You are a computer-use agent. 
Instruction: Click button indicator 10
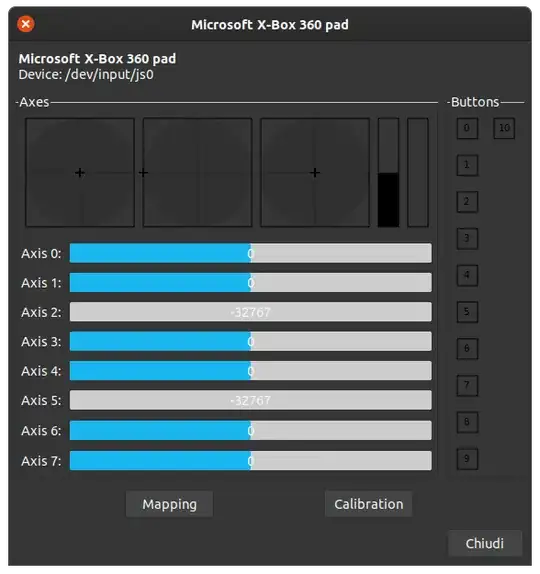[504, 128]
